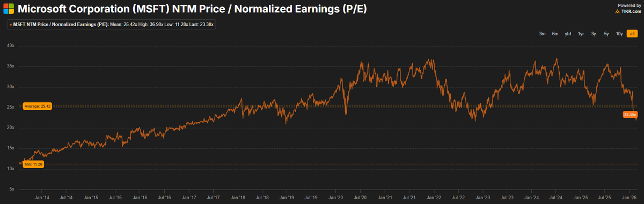Click the 23.30x last value tag
644x204 pixels.
click(x=630, y=115)
